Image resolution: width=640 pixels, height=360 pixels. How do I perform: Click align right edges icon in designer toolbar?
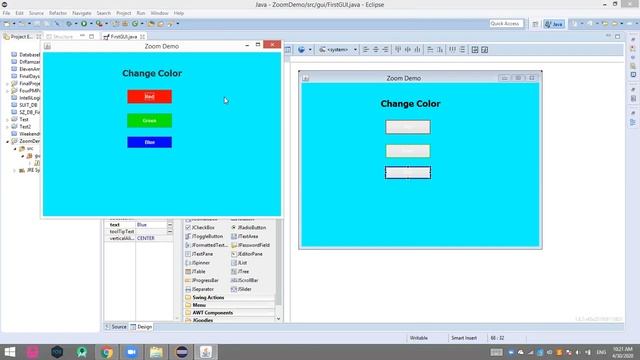point(385,49)
